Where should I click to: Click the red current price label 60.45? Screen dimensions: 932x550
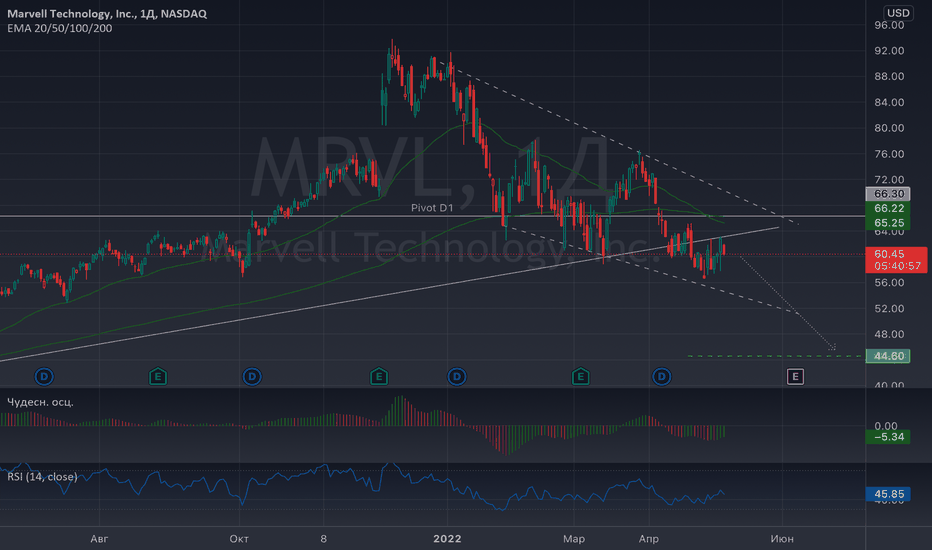point(896,260)
